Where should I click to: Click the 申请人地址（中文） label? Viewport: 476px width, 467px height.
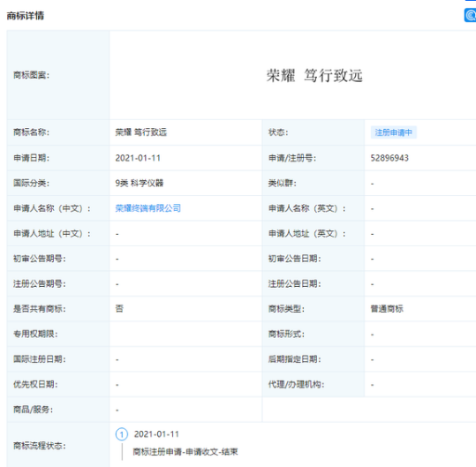pos(52,234)
